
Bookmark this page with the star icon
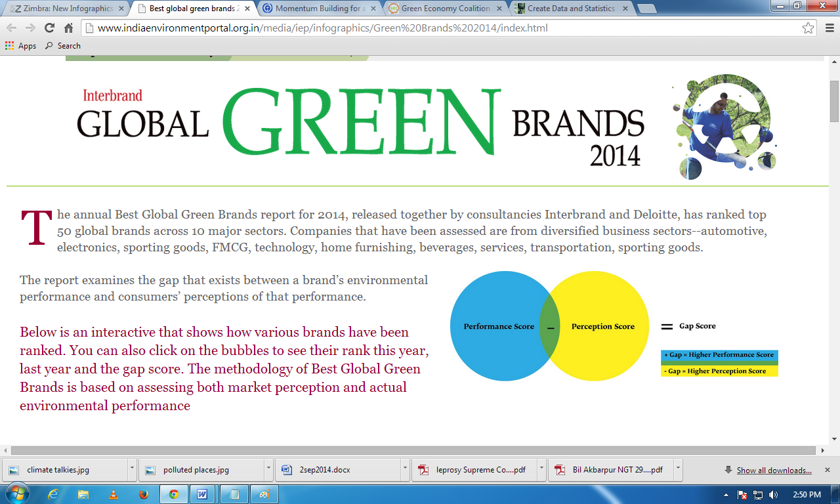808,28
